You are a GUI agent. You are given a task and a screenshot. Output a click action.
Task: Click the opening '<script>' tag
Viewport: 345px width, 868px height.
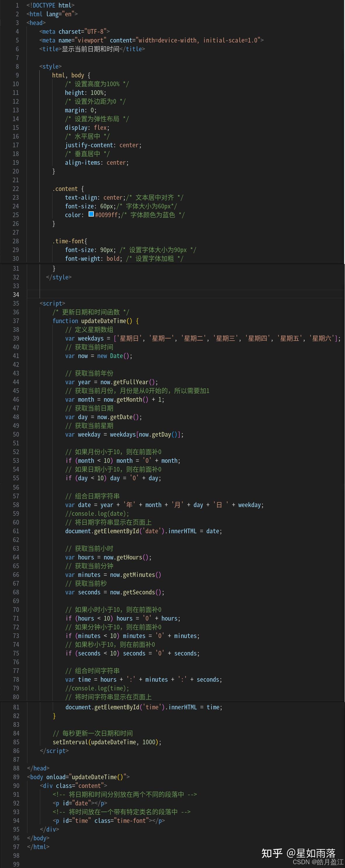click(52, 304)
